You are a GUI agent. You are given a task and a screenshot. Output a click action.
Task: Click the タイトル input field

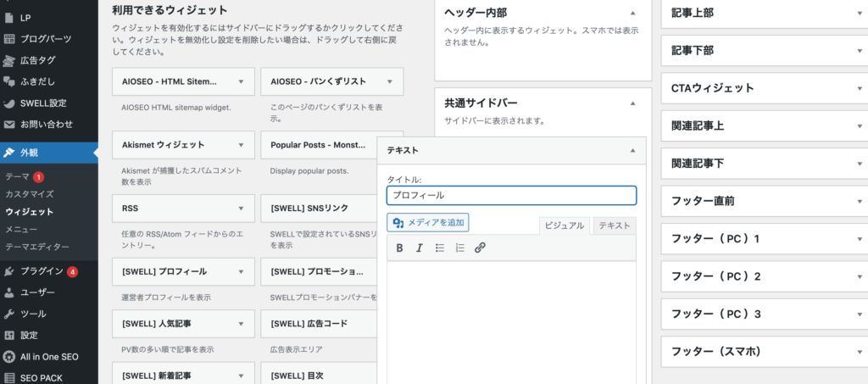[511, 195]
